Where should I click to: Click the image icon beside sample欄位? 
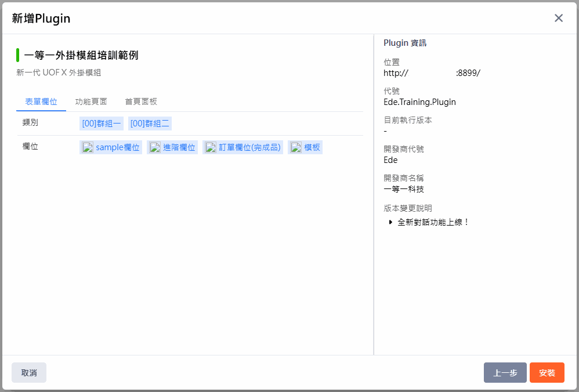click(x=88, y=147)
